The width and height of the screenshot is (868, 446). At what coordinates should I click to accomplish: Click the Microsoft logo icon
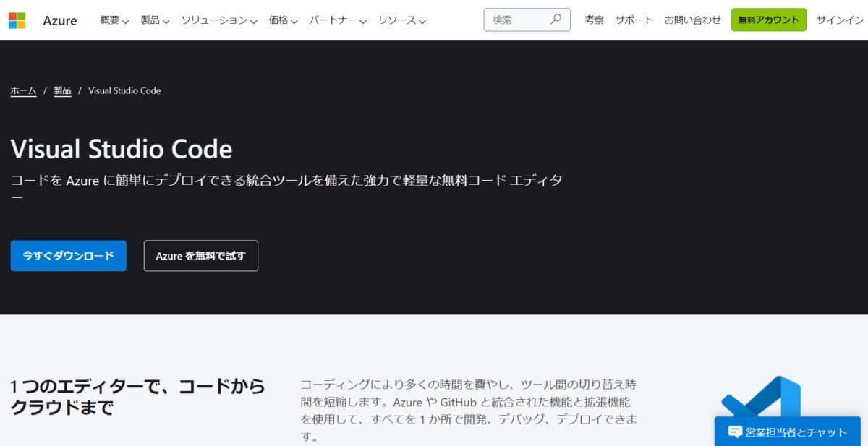17,20
